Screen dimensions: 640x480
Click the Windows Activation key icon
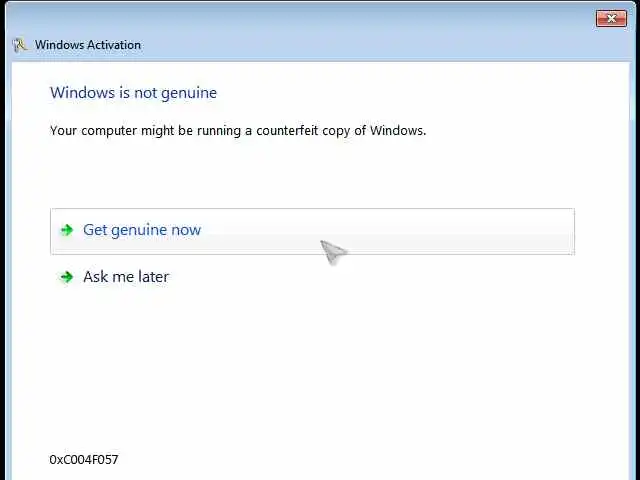coord(20,45)
